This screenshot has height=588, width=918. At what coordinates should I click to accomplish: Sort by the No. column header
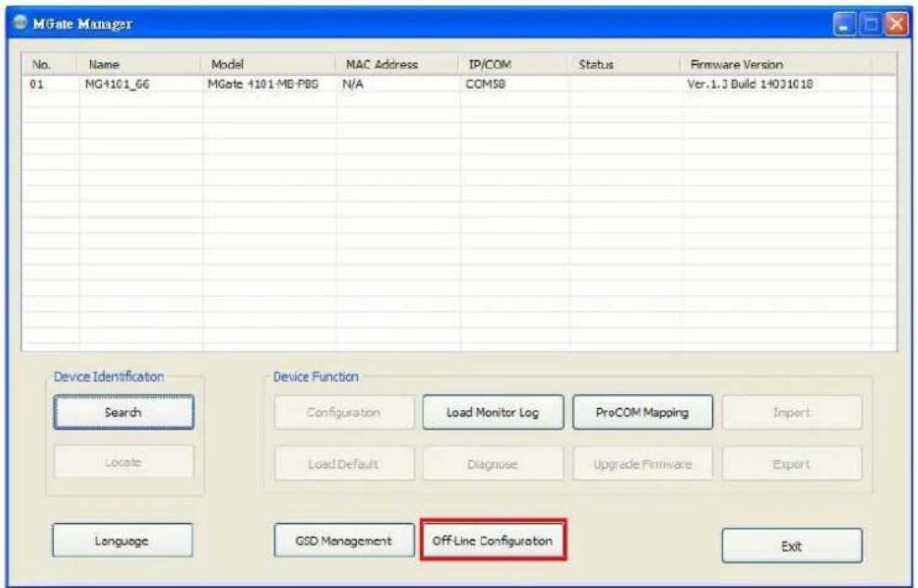pos(49,64)
